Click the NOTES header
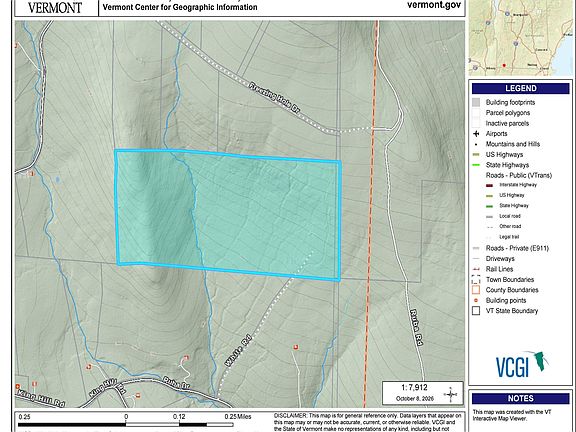The image size is (576, 432). tap(521, 398)
